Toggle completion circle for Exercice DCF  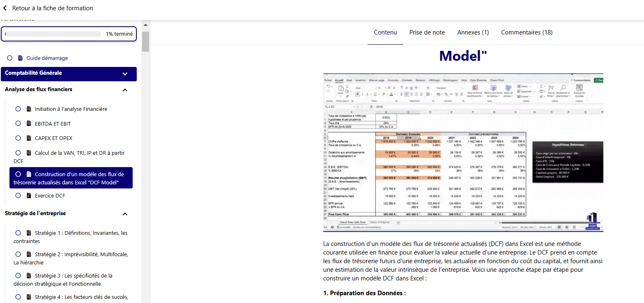[18, 196]
